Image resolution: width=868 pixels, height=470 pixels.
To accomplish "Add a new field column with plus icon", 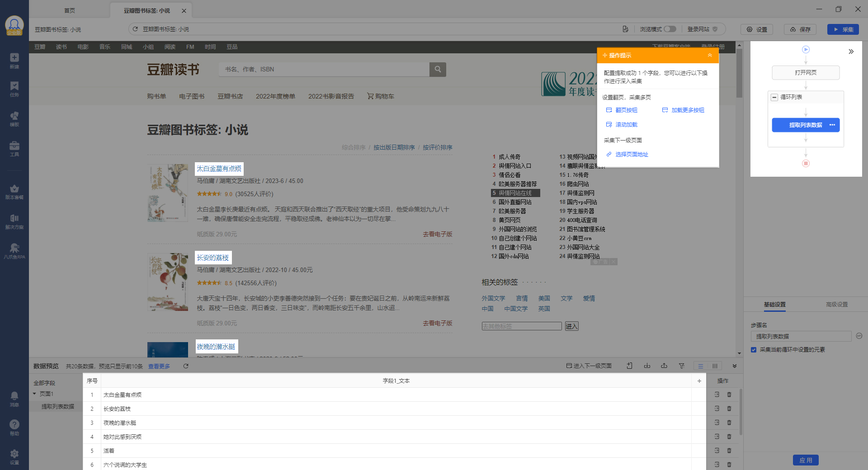I will (x=699, y=381).
